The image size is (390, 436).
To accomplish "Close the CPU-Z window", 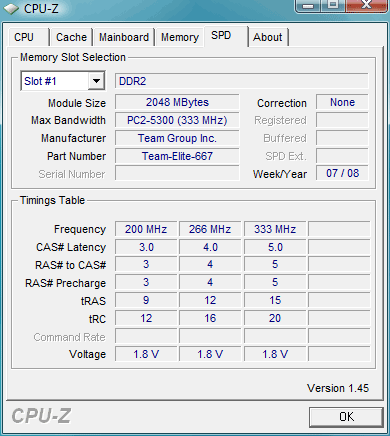I will (367, 5).
